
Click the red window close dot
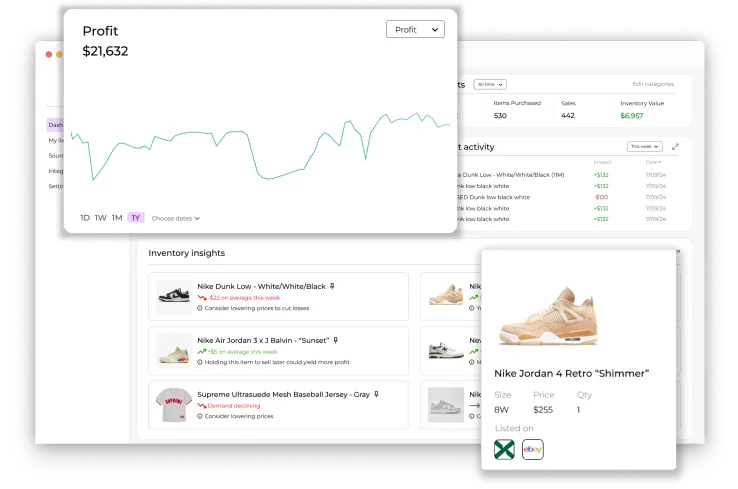click(48, 54)
